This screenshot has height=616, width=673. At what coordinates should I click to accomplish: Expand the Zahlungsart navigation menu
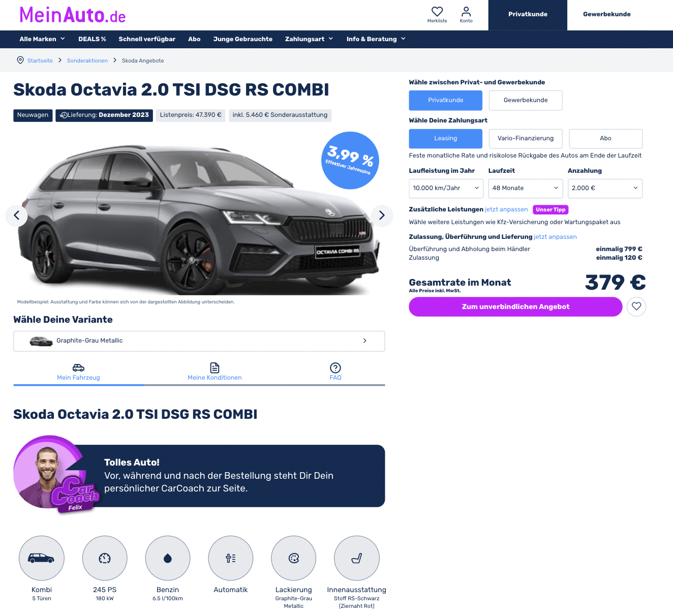click(x=309, y=39)
